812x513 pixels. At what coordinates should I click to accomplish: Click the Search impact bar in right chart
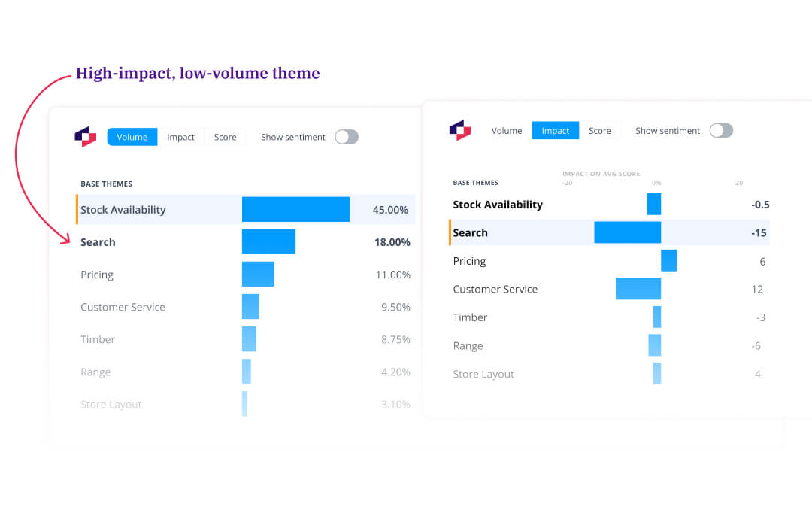pyautogui.click(x=628, y=232)
